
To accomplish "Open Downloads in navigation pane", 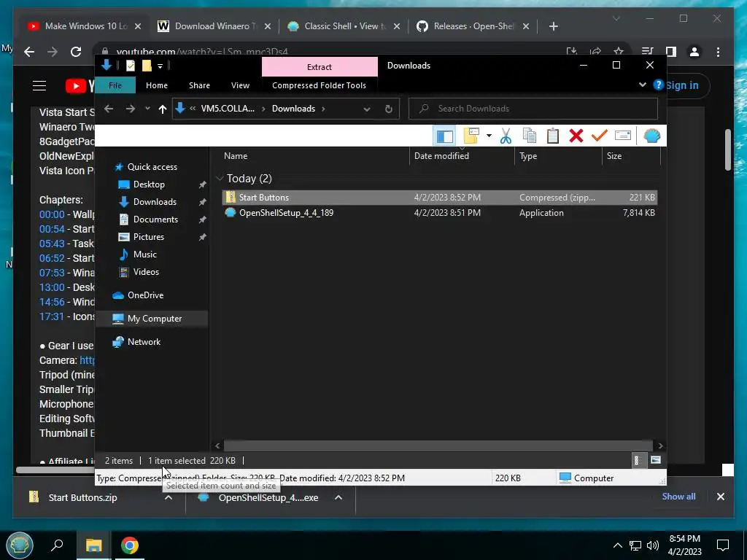I will point(155,202).
